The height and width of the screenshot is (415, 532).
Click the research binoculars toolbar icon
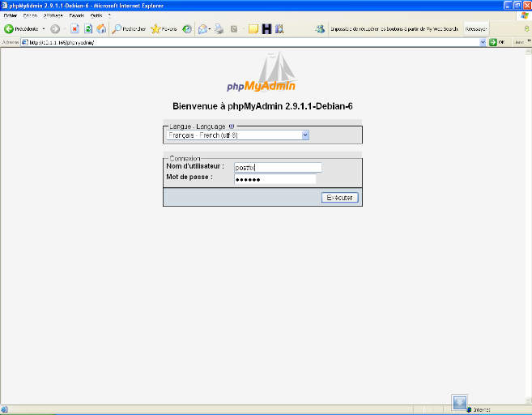(x=279, y=29)
